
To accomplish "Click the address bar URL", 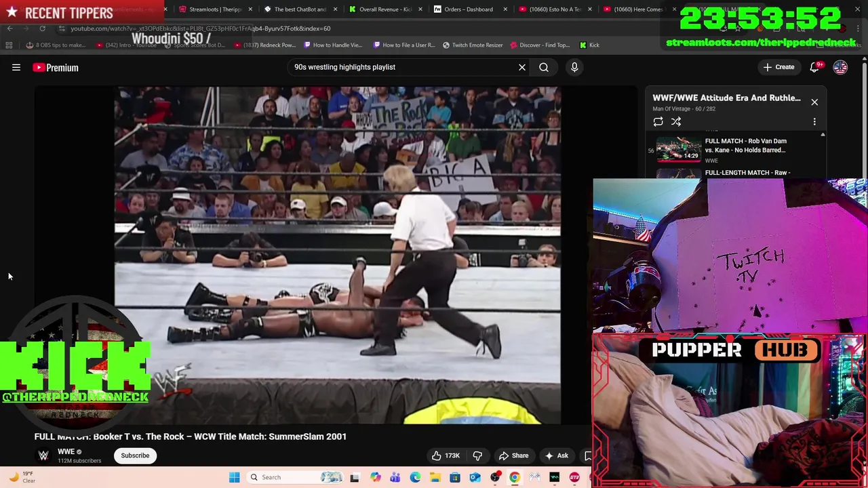I will (201, 28).
